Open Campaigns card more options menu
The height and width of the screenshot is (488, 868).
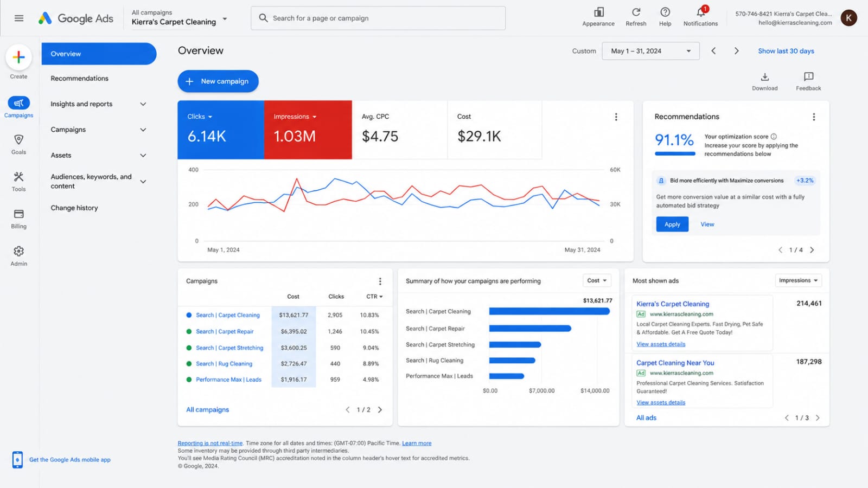380,281
